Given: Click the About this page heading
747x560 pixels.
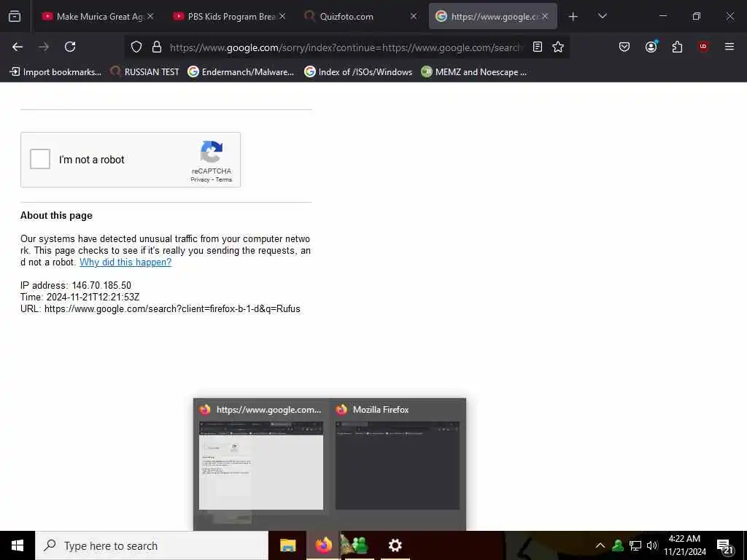Looking at the screenshot, I should (x=56, y=215).
